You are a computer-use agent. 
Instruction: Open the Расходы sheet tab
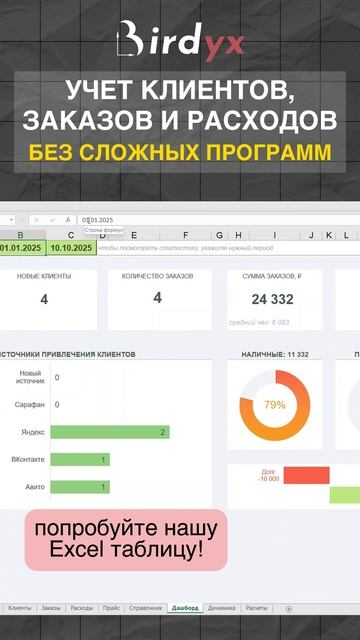click(x=82, y=608)
